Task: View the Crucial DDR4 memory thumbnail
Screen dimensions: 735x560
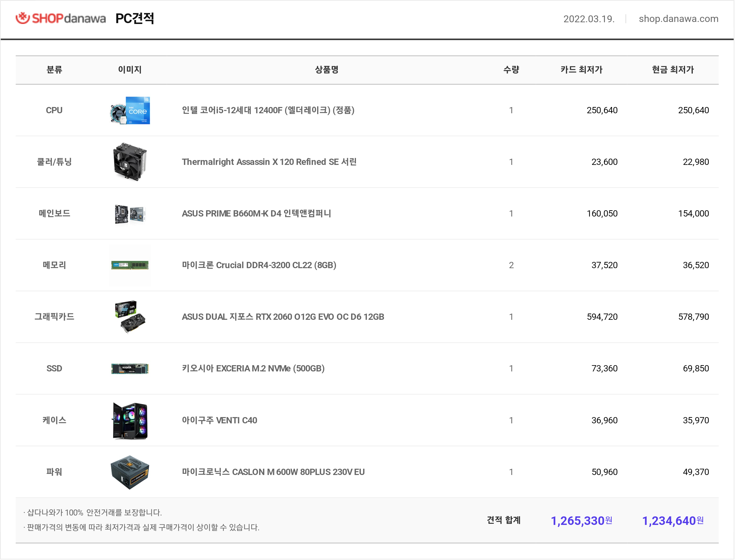Action: click(130, 265)
